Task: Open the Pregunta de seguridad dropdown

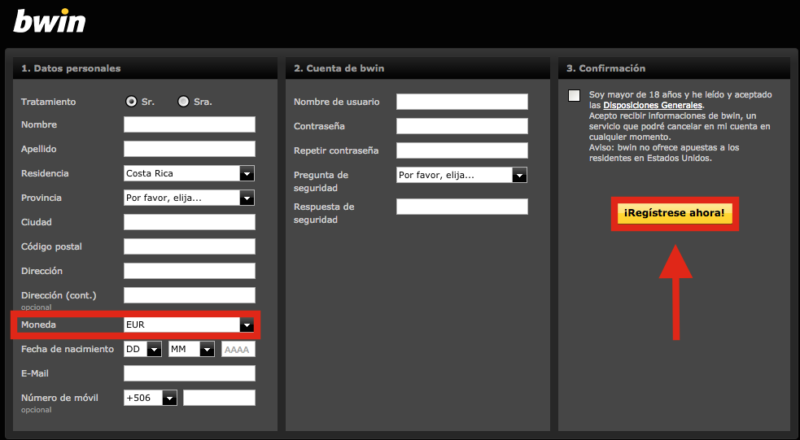Action: 462,175
